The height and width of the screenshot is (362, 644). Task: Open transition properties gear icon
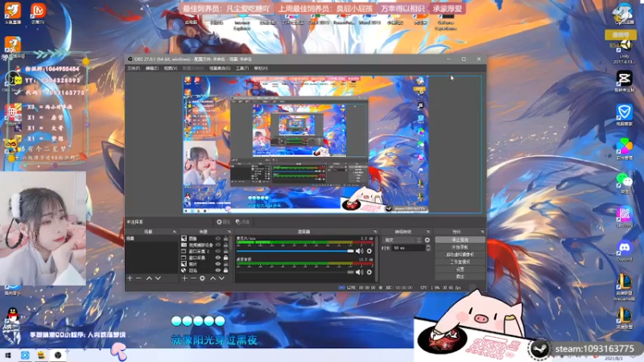[x=427, y=240]
